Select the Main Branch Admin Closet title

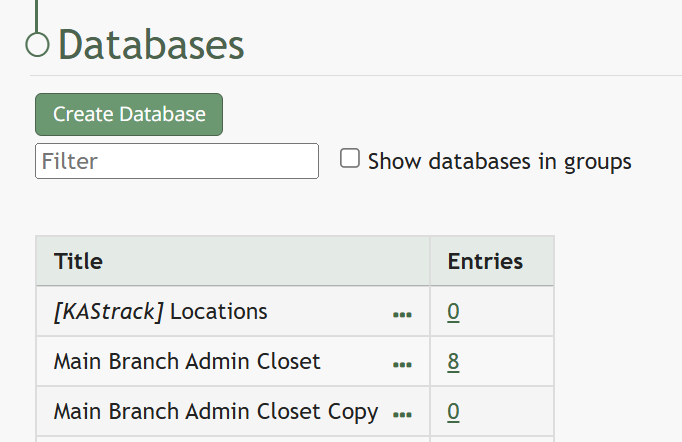pos(187,362)
